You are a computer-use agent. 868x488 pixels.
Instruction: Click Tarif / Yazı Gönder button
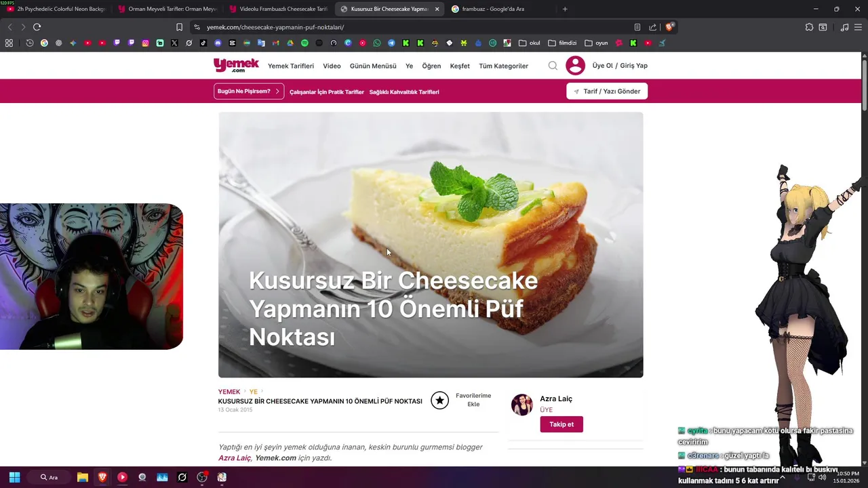click(x=607, y=91)
